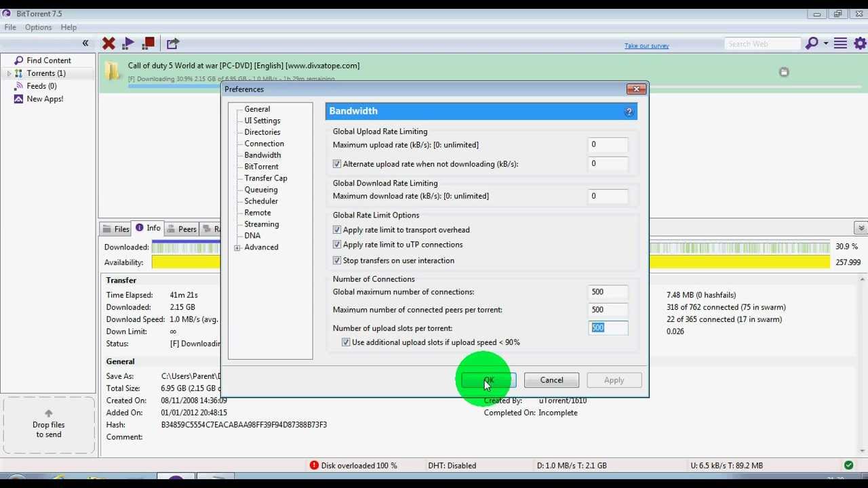This screenshot has width=868, height=488.
Task: Click the Apply button in Preferences
Action: (x=614, y=380)
